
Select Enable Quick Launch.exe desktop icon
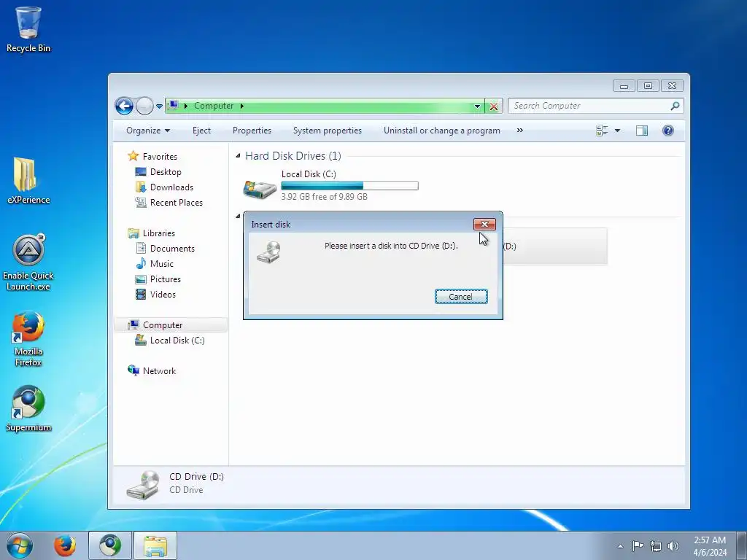[28, 262]
